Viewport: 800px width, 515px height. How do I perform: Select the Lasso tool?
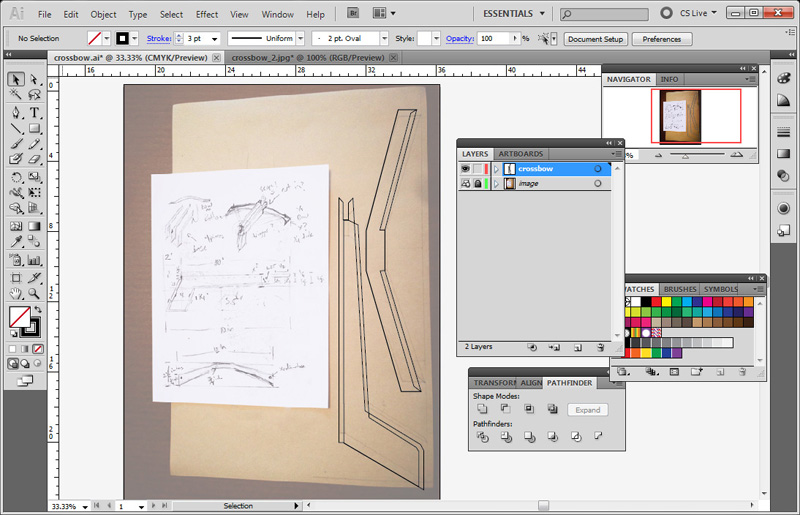tap(34, 94)
